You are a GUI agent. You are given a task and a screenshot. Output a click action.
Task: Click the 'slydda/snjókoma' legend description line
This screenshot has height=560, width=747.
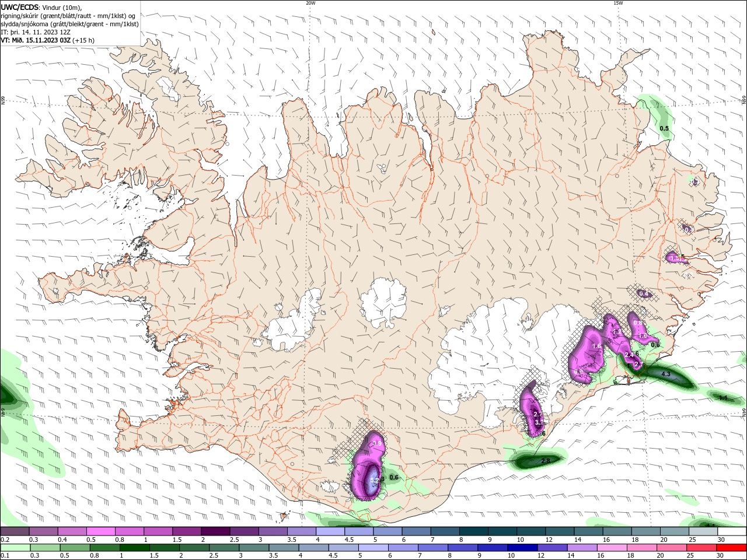click(x=69, y=24)
